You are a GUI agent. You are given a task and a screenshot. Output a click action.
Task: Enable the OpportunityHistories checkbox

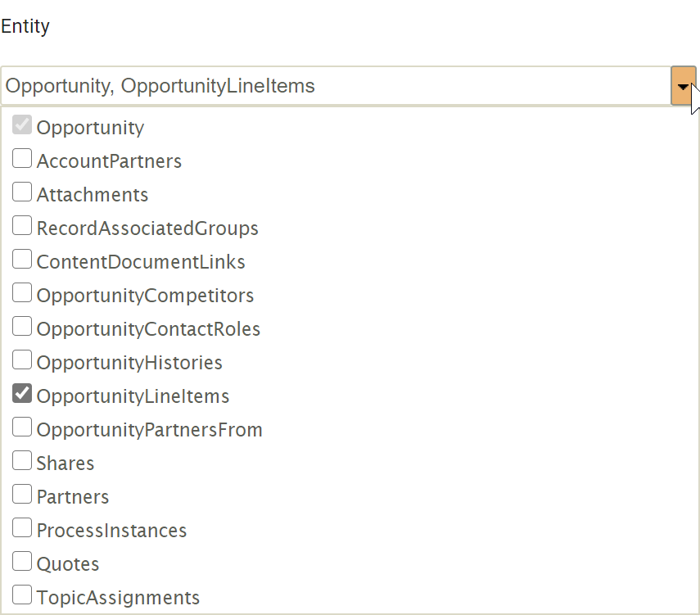click(22, 360)
